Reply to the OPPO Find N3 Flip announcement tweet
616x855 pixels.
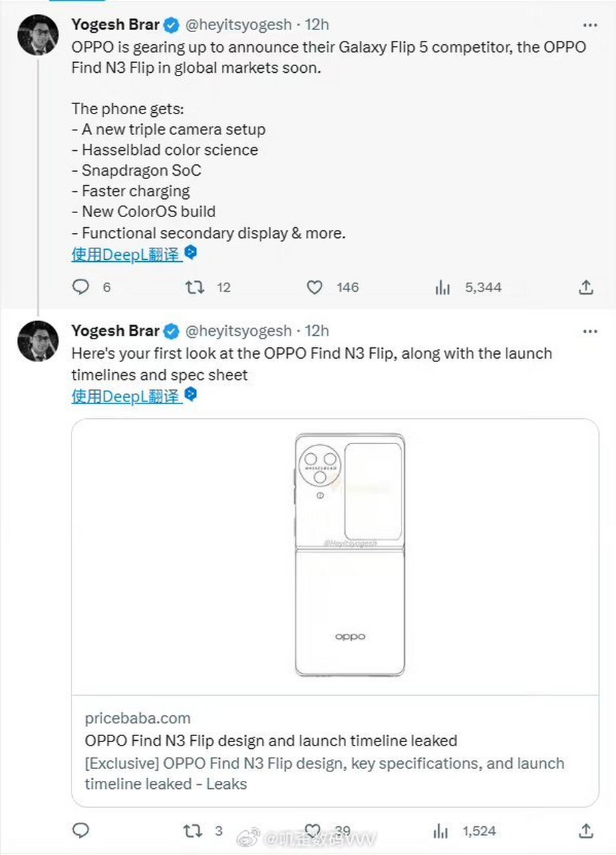(x=81, y=287)
